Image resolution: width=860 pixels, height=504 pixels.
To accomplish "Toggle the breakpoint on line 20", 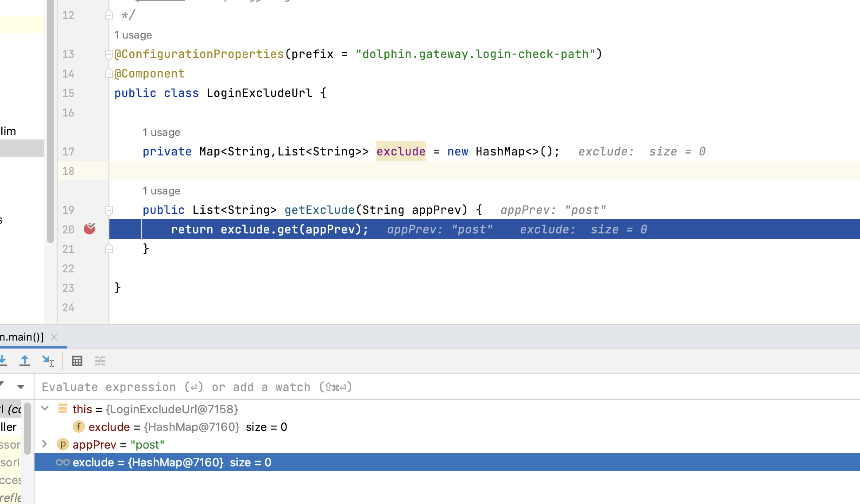I will tap(89, 229).
